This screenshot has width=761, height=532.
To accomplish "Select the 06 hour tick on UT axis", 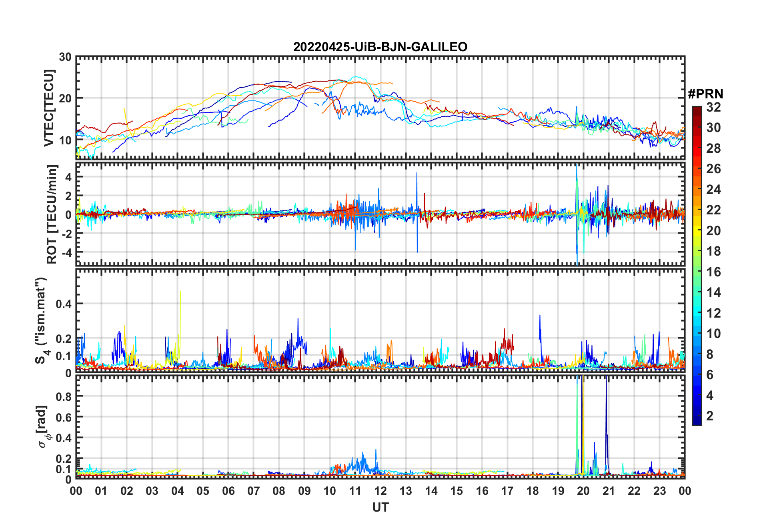I will [228, 491].
